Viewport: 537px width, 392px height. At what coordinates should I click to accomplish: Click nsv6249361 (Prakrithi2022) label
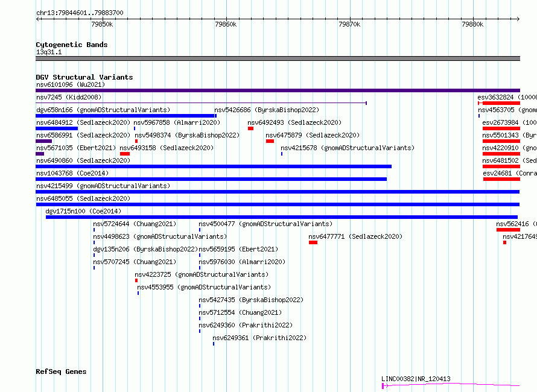coord(259,338)
